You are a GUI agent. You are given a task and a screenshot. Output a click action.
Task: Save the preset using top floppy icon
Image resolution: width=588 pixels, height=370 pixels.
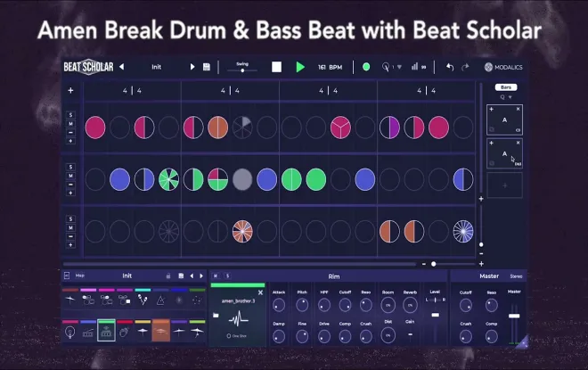(207, 67)
